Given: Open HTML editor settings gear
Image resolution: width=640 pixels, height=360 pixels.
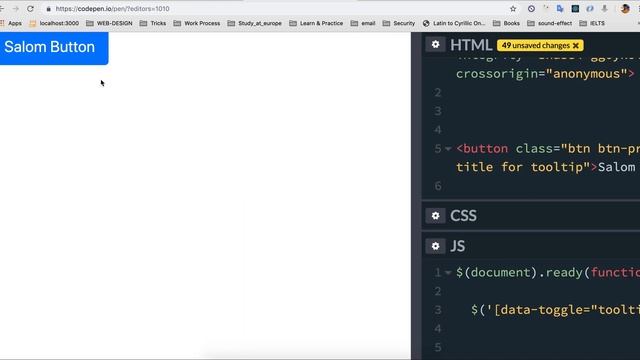Looking at the screenshot, I should click(x=436, y=44).
